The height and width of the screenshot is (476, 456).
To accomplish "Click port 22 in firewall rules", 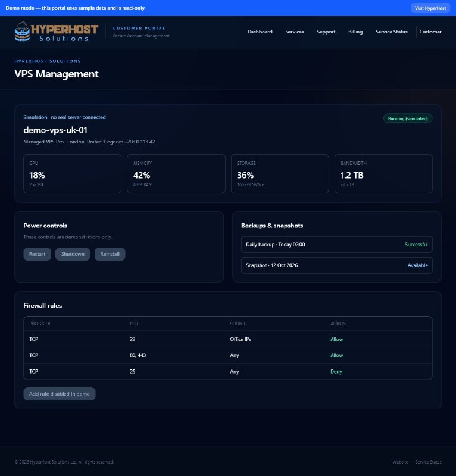I will 133,339.
